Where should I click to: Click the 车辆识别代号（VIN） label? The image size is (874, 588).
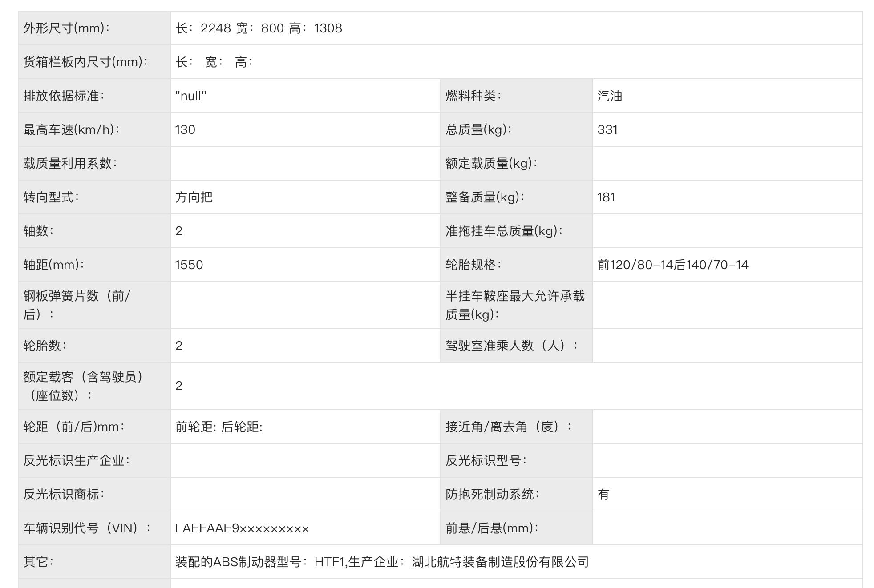[87, 528]
